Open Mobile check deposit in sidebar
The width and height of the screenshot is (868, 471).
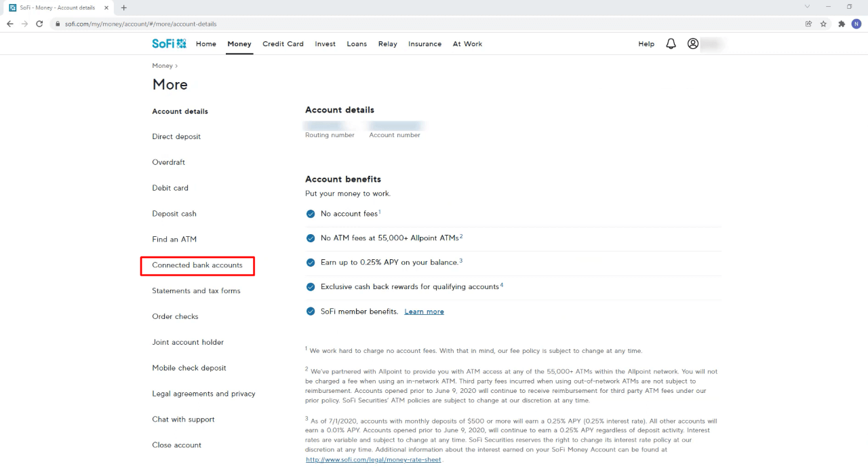[189, 368]
